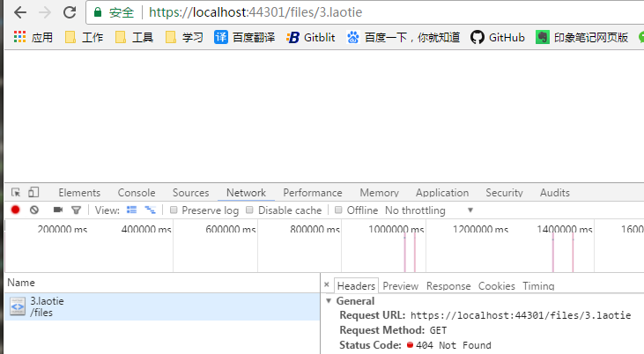Switch to the Timing details tab
Viewport: 644px width, 354px height.
(538, 286)
